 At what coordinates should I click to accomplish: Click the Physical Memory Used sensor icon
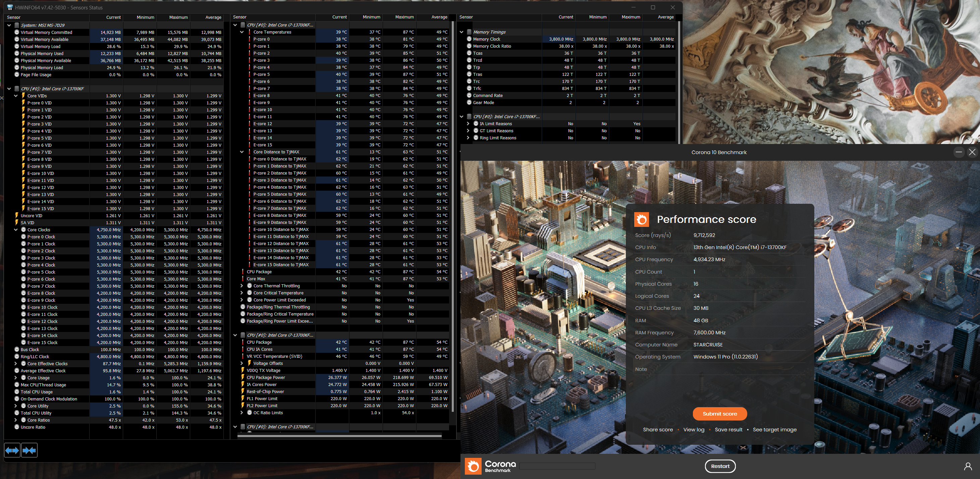17,54
